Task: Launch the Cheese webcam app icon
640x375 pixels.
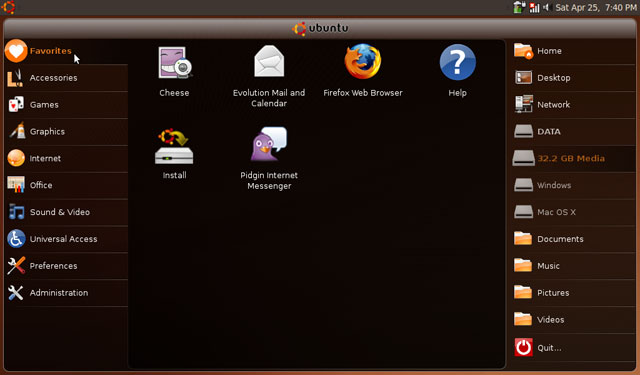Action: pos(175,62)
